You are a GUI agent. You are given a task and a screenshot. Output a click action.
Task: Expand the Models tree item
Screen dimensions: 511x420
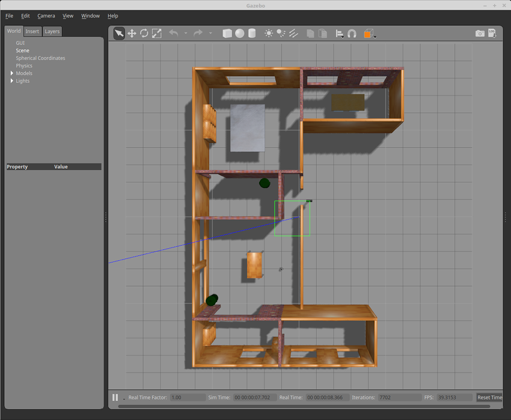[12, 73]
